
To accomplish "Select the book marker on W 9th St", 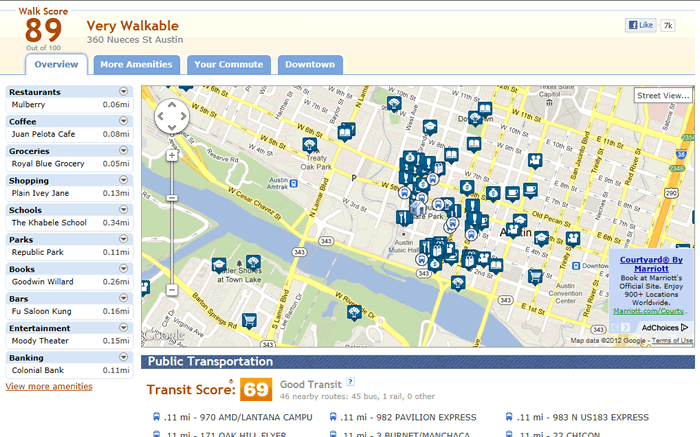I will tap(473, 145).
